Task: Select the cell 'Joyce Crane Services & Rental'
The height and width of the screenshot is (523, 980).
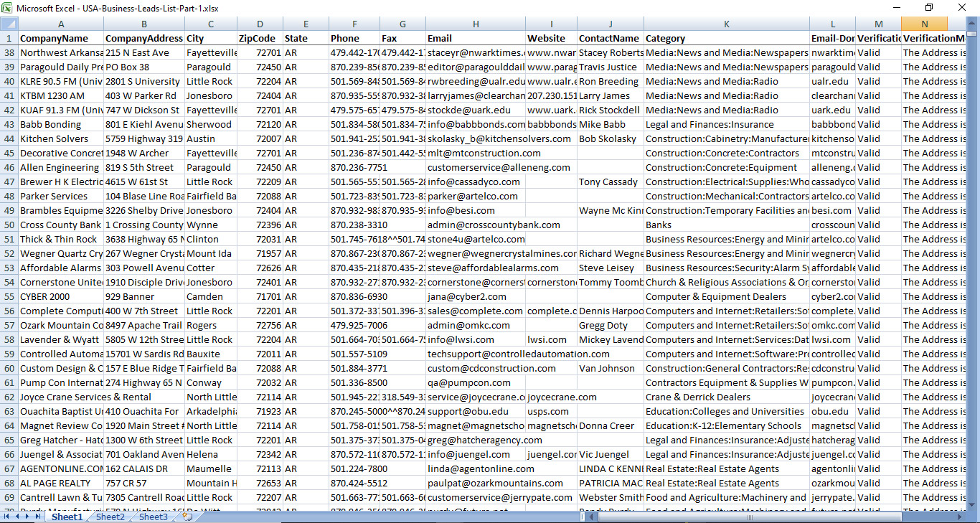Action: click(x=61, y=397)
